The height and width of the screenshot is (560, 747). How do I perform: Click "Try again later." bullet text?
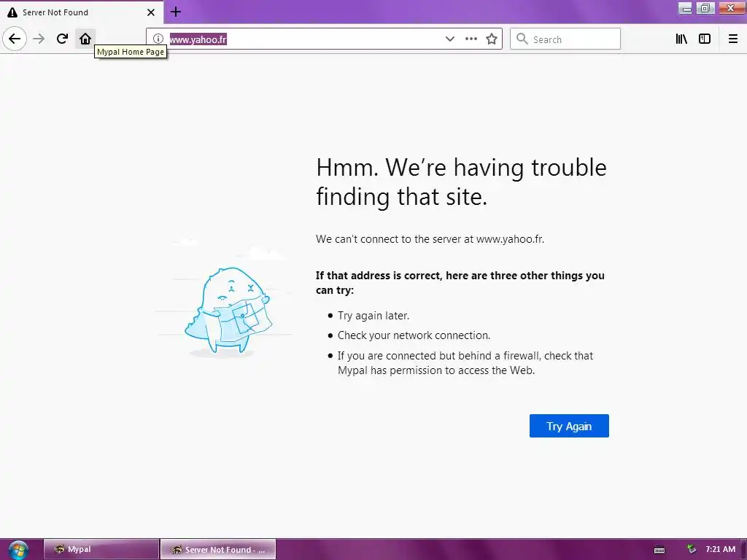pyautogui.click(x=373, y=316)
